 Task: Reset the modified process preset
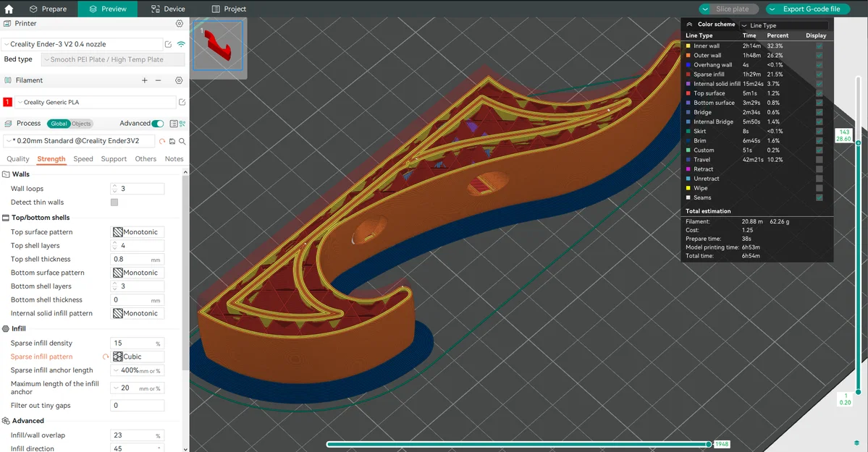(x=162, y=142)
